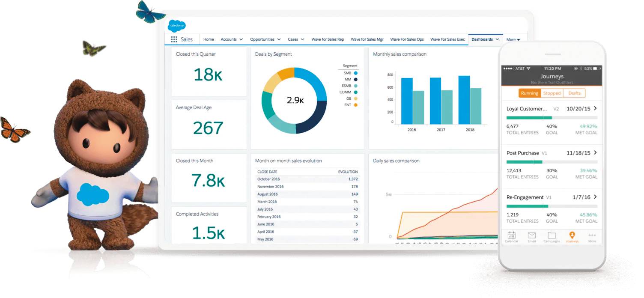Click the Month on month sales evolution title
The width and height of the screenshot is (644, 298).
288,161
